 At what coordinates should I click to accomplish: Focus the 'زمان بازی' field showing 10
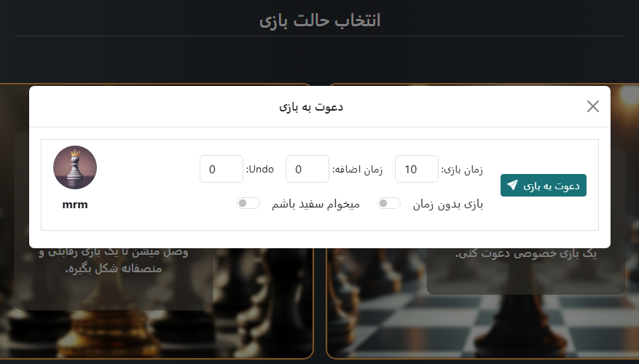pyautogui.click(x=416, y=169)
